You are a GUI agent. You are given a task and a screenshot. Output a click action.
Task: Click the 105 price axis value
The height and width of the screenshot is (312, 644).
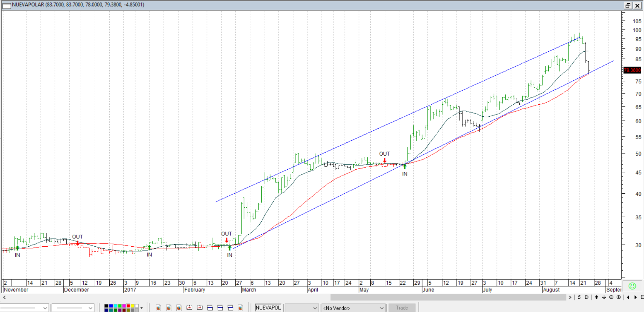pyautogui.click(x=637, y=21)
